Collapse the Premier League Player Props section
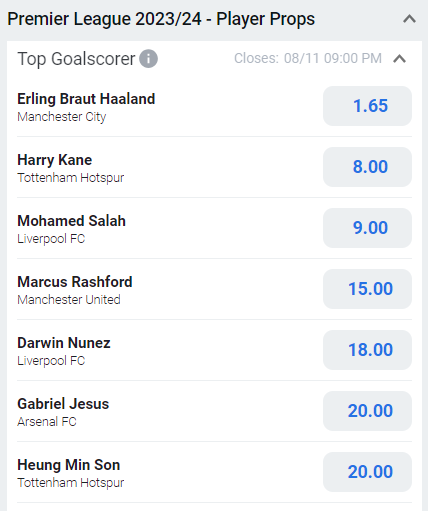The image size is (428, 511). click(409, 19)
